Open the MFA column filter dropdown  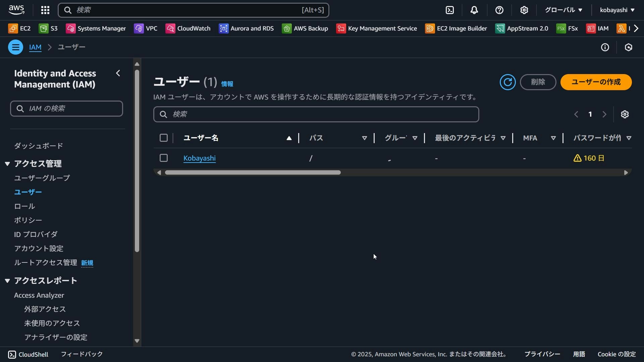pos(553,138)
